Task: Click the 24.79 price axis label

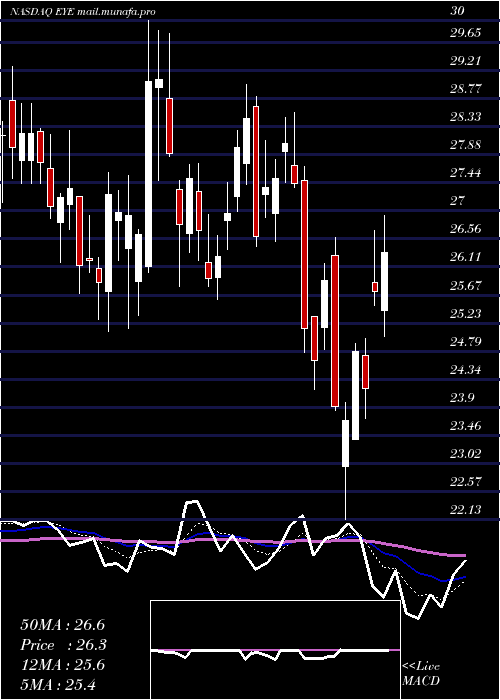Action: tap(466, 342)
